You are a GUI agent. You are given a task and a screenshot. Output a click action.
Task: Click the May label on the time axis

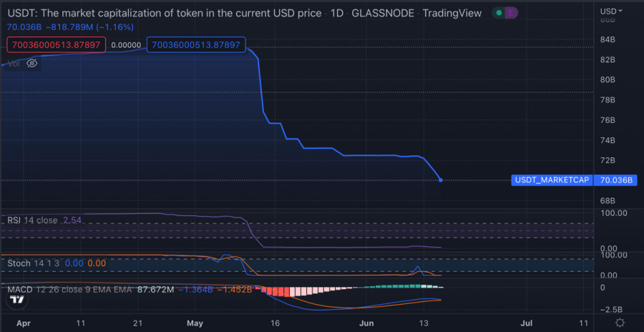coord(195,323)
